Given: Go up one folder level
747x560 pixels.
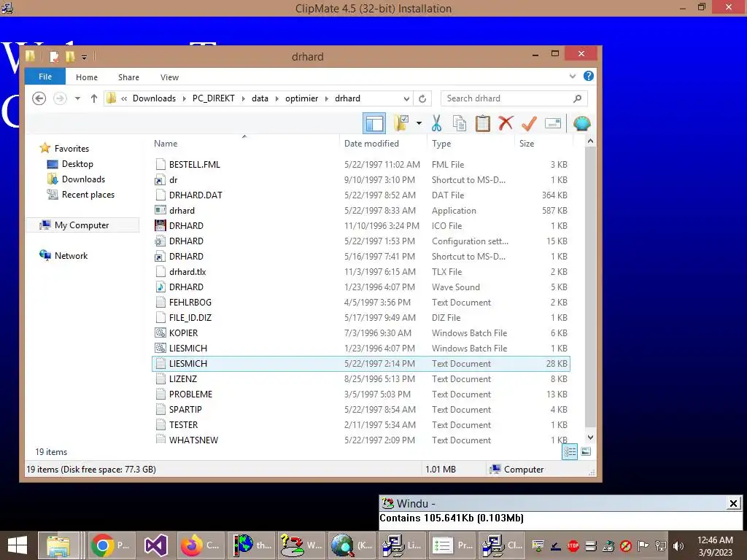Looking at the screenshot, I should 94,98.
